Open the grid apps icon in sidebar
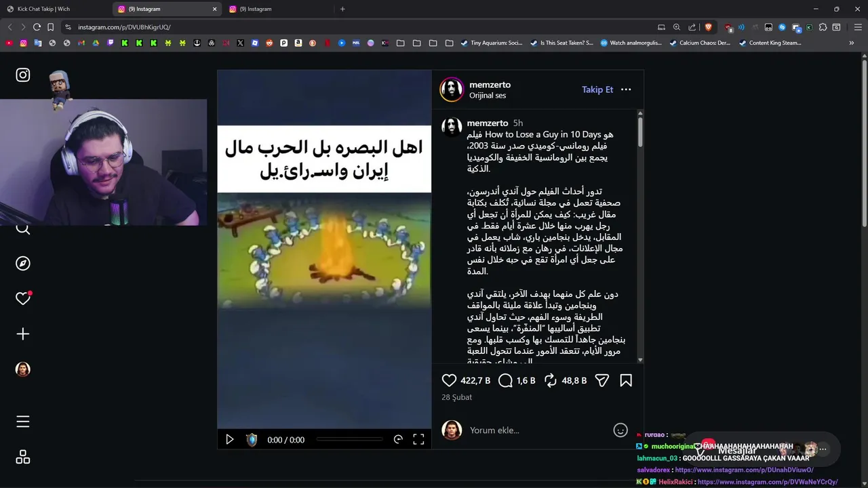Viewport: 868px width, 488px height. point(23,457)
